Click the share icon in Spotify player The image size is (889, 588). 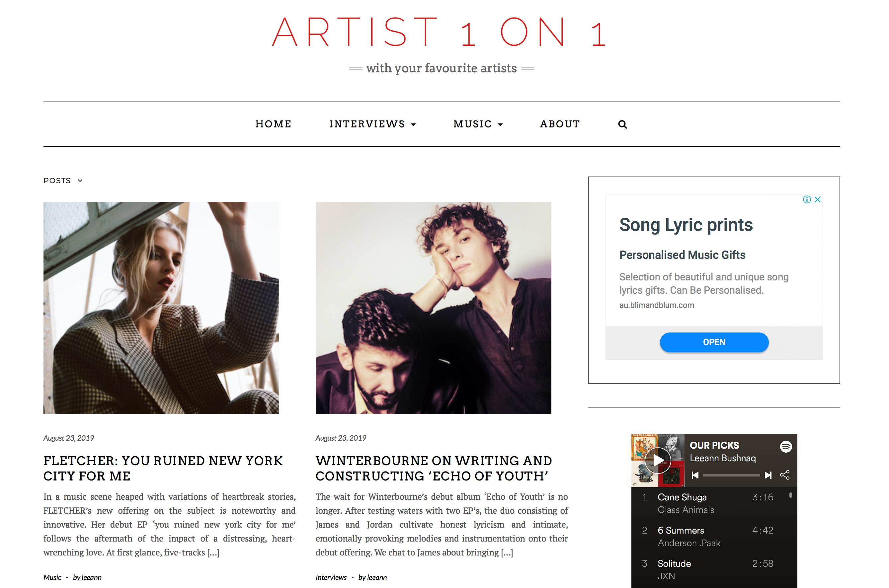pos(785,475)
